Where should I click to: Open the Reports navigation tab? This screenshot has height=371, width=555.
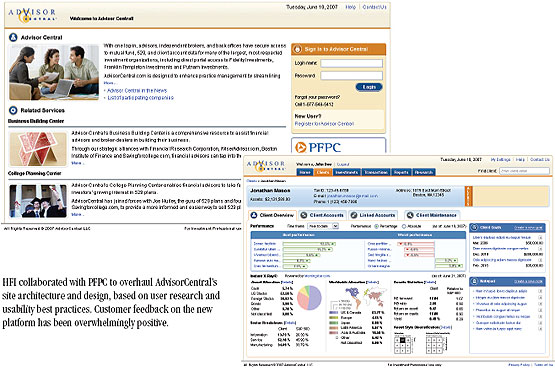tap(401, 172)
